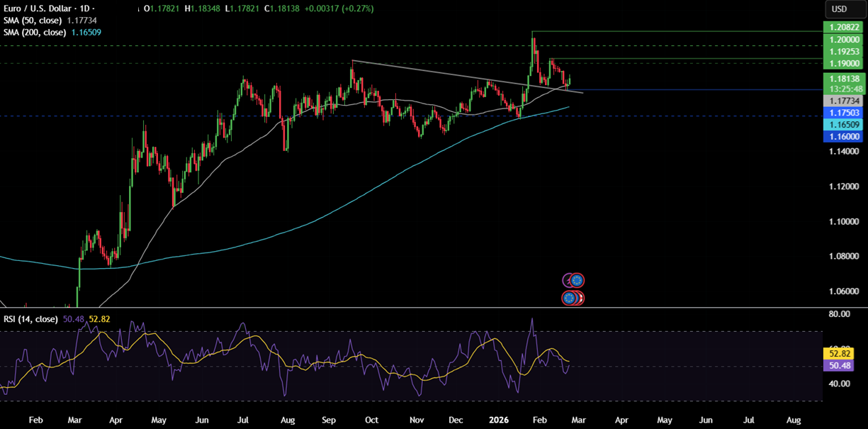Click purple 50.48 RSI value label
Viewport: 868px width, 429px height.
(840, 365)
